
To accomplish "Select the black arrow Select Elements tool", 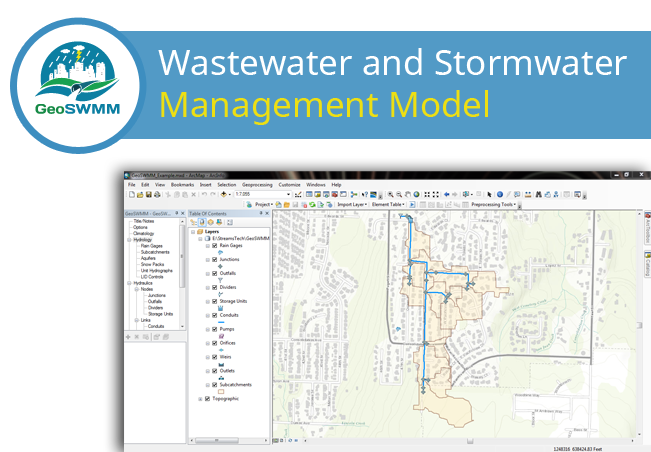I will [489, 194].
